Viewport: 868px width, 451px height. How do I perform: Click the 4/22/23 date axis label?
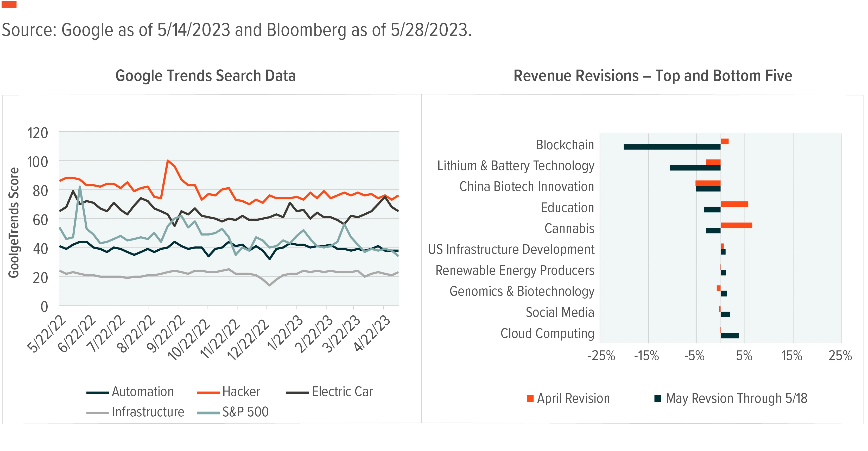371,333
